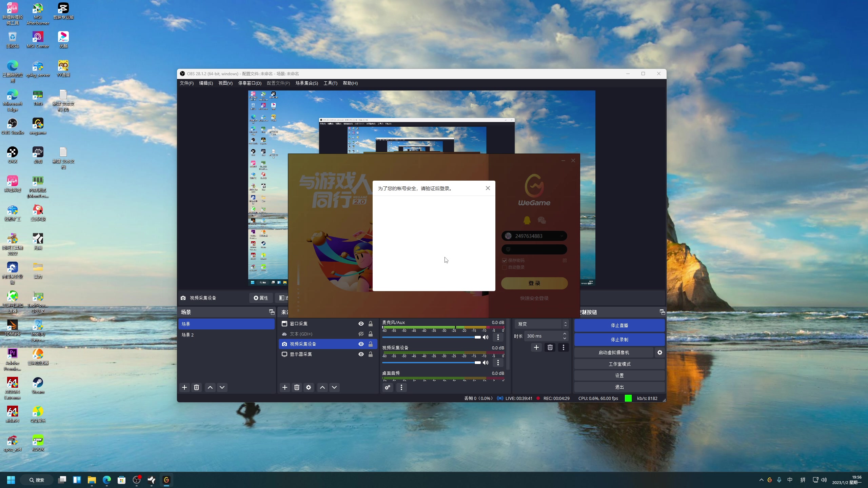Open the audio mixer three-dot menu
The height and width of the screenshot is (488, 868).
coord(401,387)
